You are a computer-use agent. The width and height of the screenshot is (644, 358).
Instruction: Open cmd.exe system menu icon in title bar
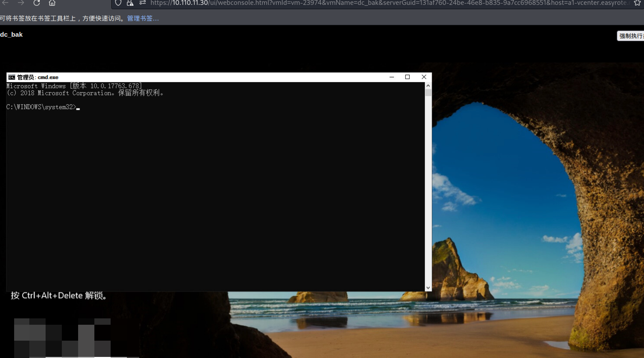12,77
